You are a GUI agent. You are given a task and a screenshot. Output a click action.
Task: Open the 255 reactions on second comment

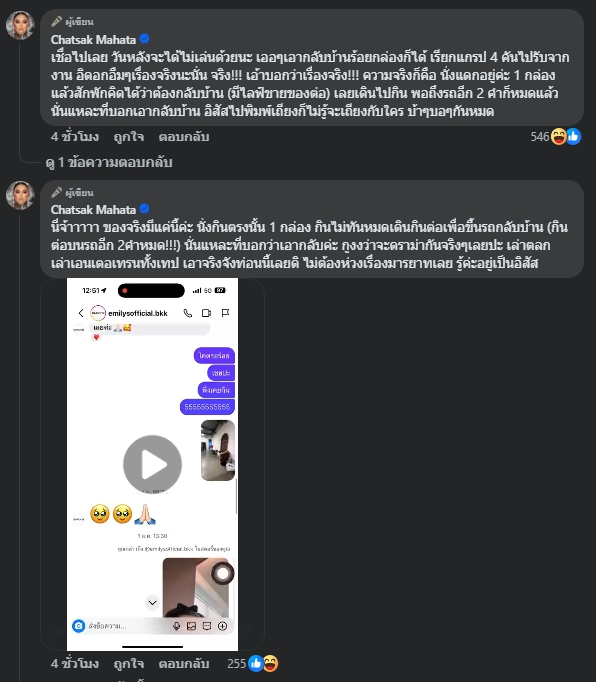tap(252, 663)
